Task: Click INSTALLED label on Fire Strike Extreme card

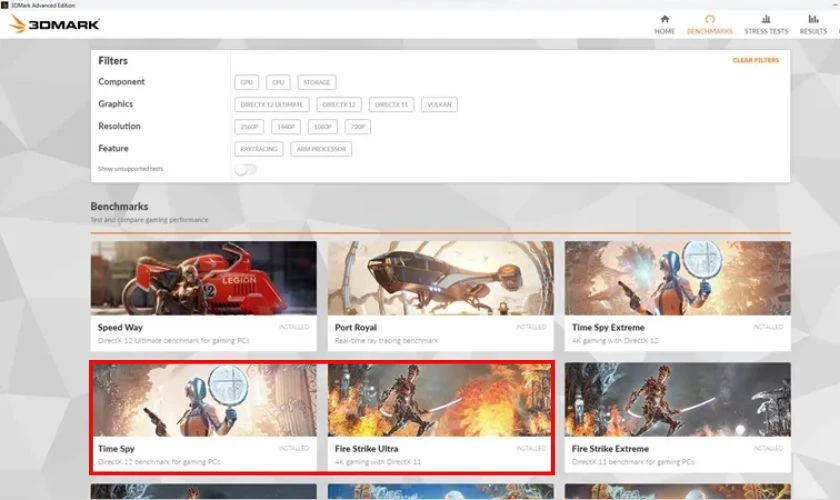Action: pos(768,448)
